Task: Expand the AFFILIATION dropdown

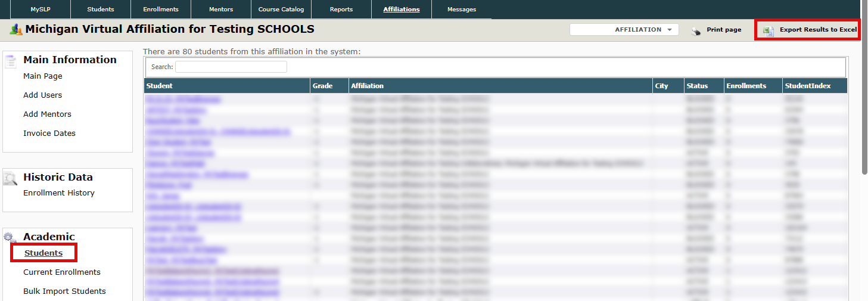Action: pos(624,29)
